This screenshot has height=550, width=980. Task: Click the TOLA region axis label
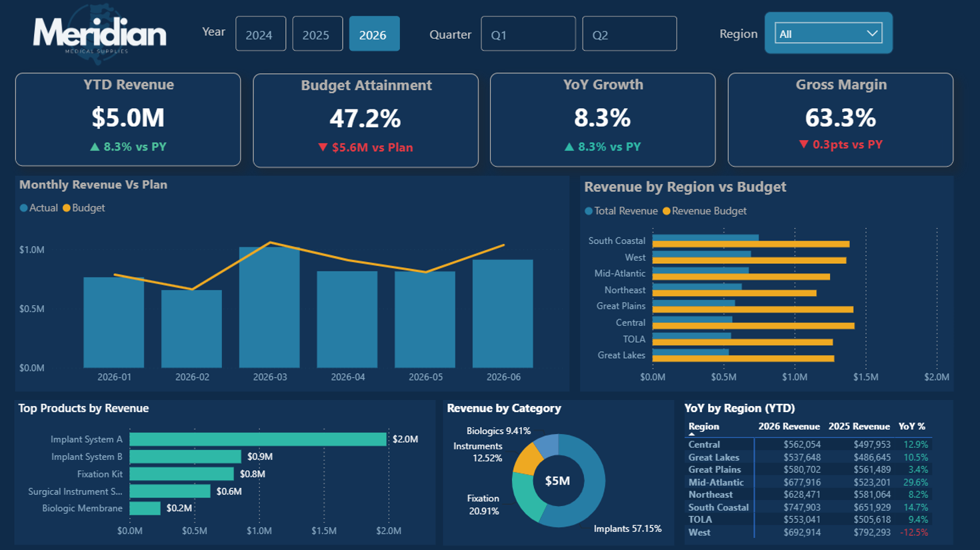click(634, 339)
